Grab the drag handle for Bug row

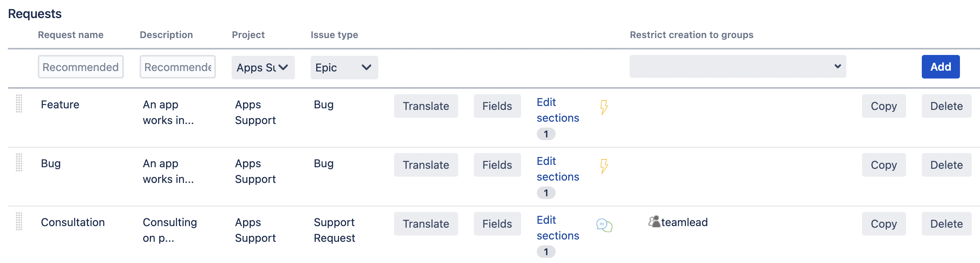tap(19, 163)
